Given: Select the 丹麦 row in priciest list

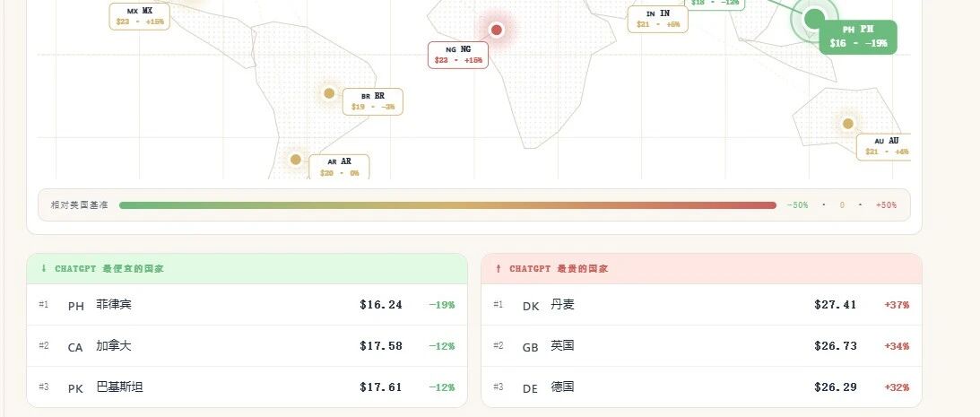Looking at the screenshot, I should 701,305.
